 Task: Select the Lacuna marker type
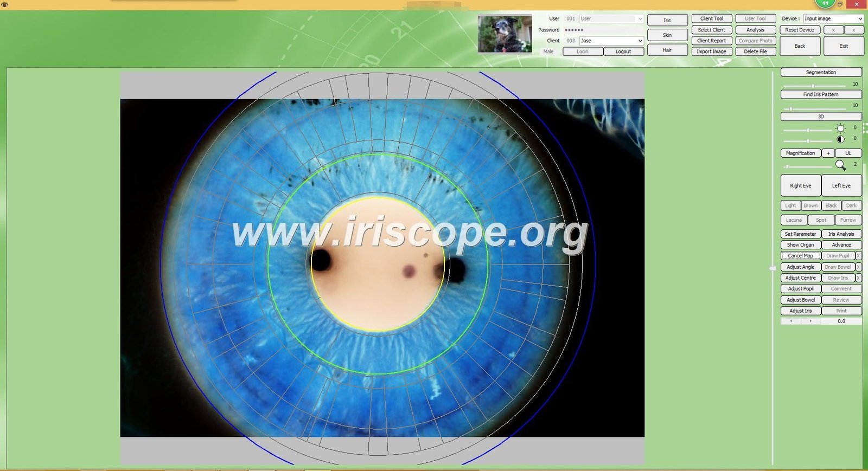tap(794, 220)
